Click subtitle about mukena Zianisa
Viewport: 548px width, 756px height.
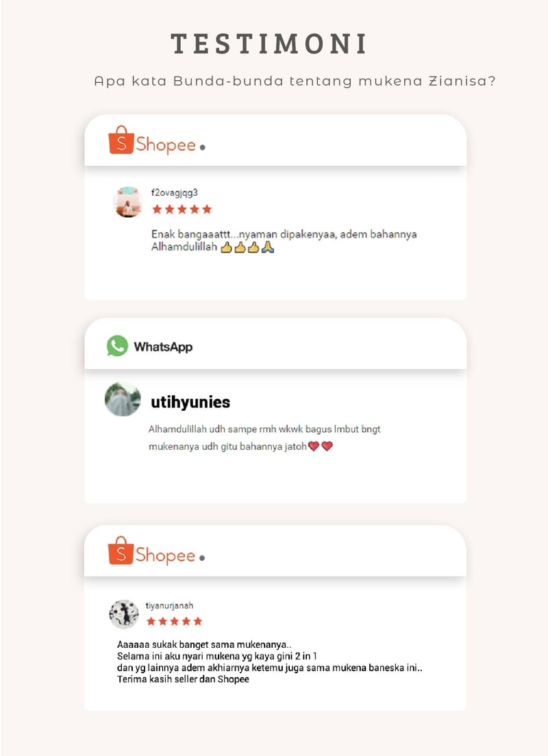point(295,81)
